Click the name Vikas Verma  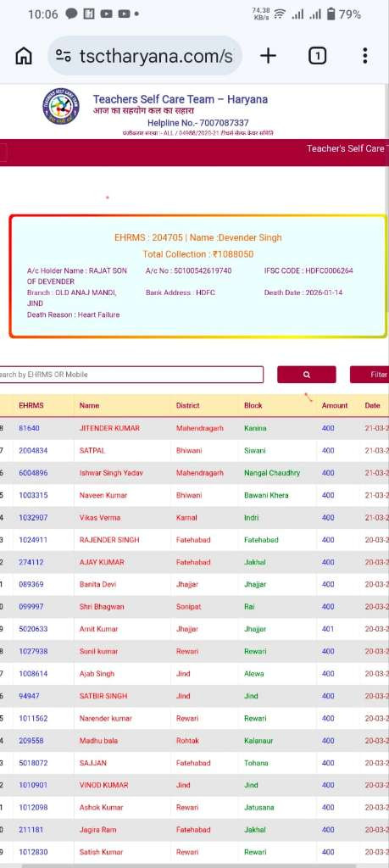click(x=100, y=518)
